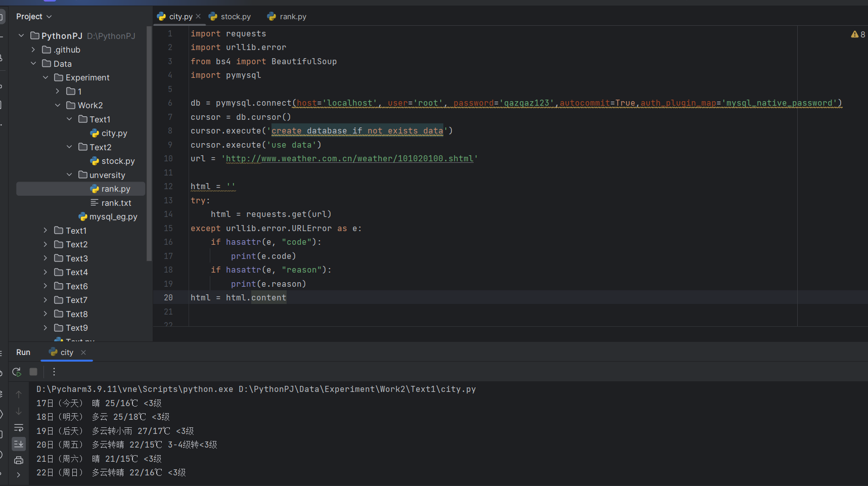Click console output line starting with 19日

click(115, 431)
